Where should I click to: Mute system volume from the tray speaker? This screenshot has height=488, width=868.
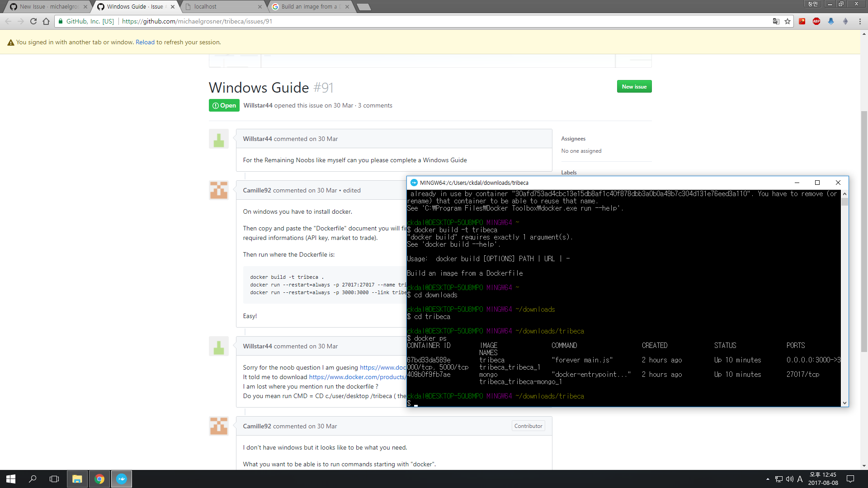(789, 479)
